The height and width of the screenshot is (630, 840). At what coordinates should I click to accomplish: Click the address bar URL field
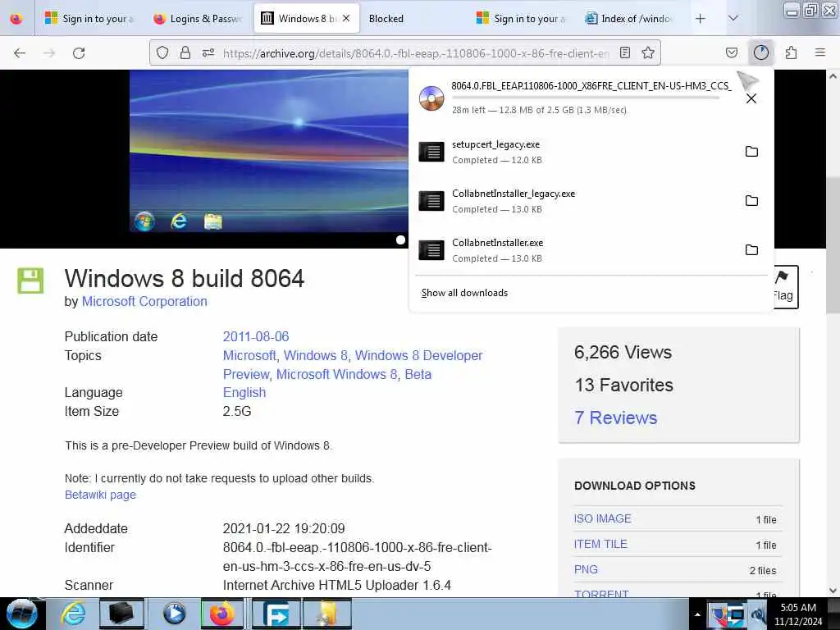[416, 53]
